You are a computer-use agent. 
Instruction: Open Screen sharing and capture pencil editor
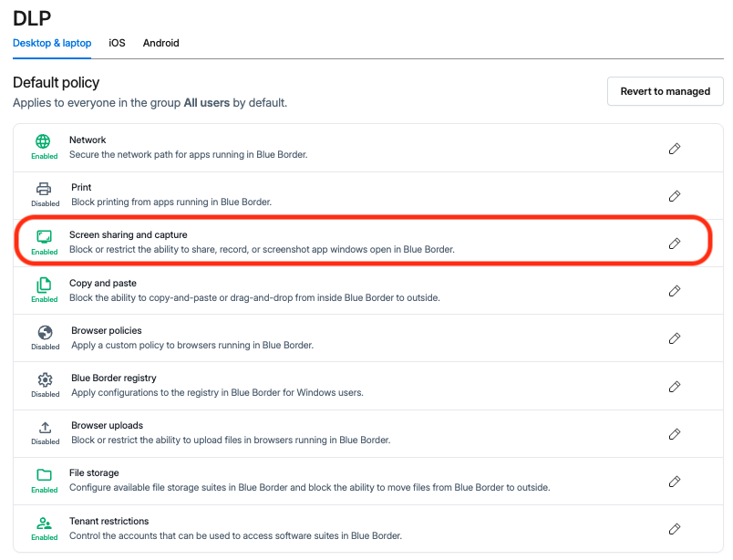[x=675, y=244]
